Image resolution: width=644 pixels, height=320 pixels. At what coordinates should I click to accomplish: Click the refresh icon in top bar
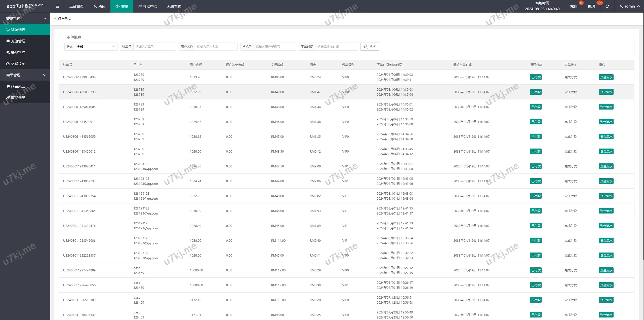coord(607,6)
